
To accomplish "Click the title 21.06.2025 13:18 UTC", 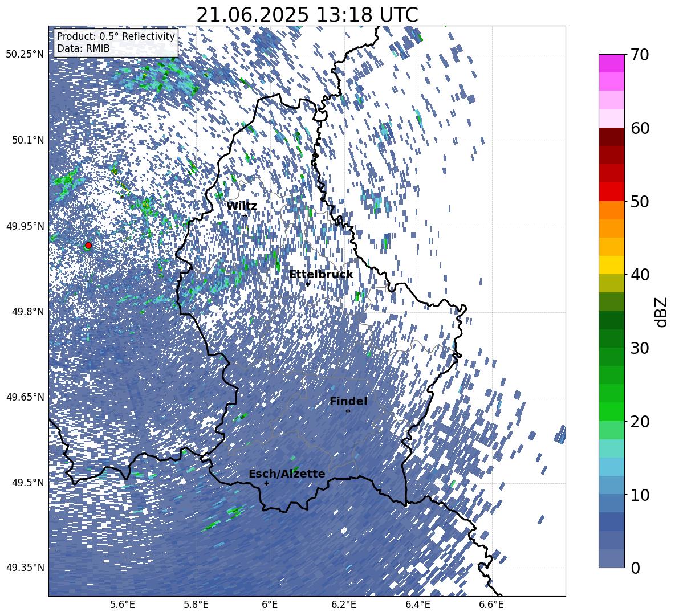I will (x=307, y=15).
